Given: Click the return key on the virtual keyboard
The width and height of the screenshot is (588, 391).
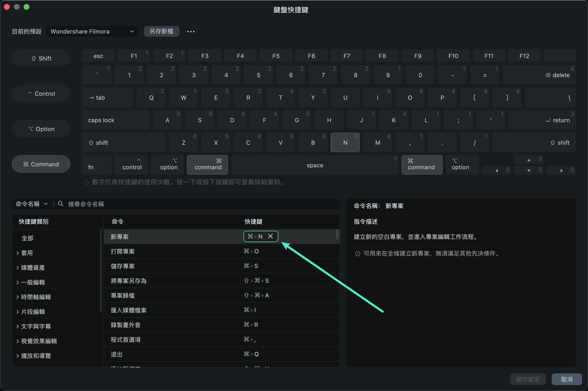Looking at the screenshot, I should tap(542, 120).
